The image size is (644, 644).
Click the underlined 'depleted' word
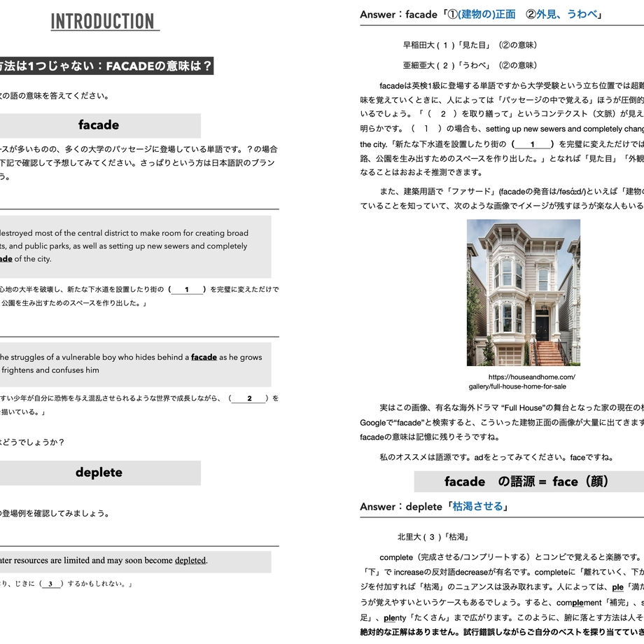(x=190, y=560)
